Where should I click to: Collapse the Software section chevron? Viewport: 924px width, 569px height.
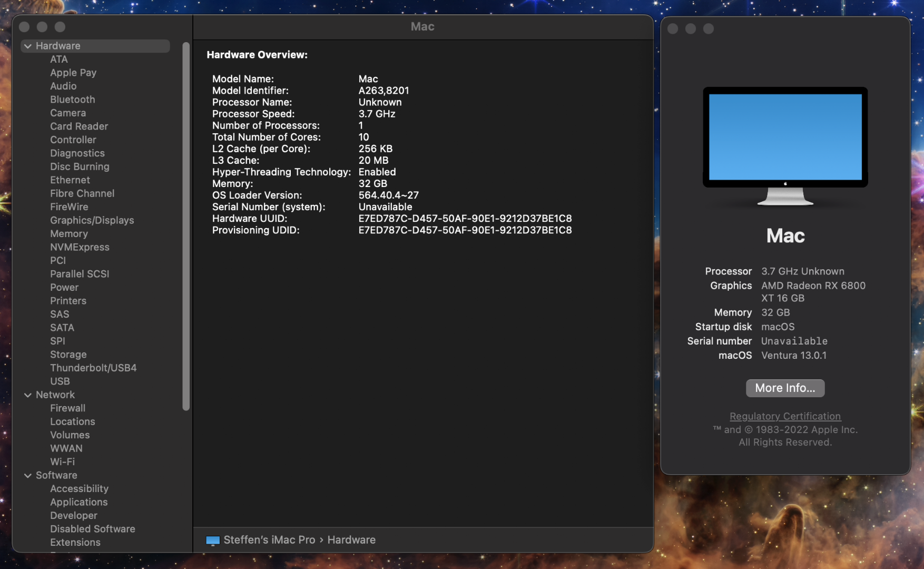(x=28, y=476)
